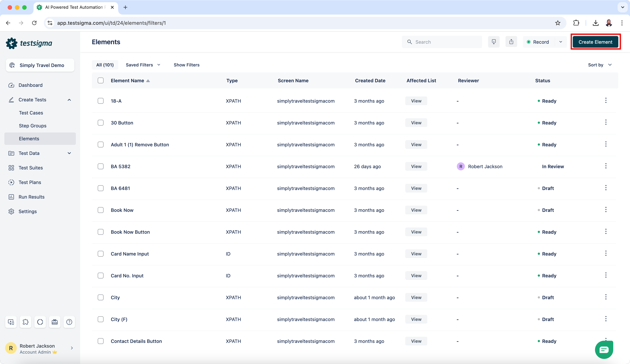Image resolution: width=630 pixels, height=364 pixels.
Task: Click the puzzle piece addons icon in sidebar
Action: pyautogui.click(x=26, y=322)
